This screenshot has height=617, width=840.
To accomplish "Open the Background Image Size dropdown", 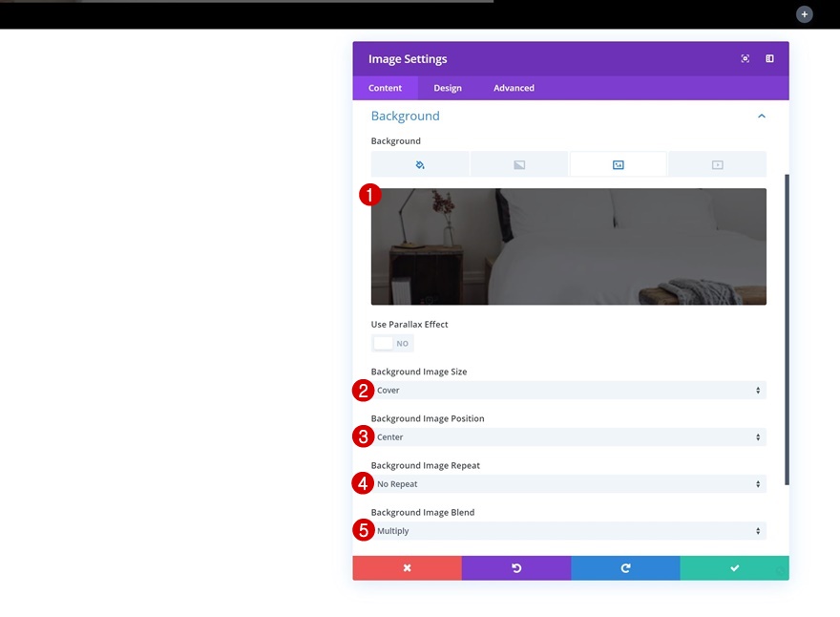I will 568,391.
